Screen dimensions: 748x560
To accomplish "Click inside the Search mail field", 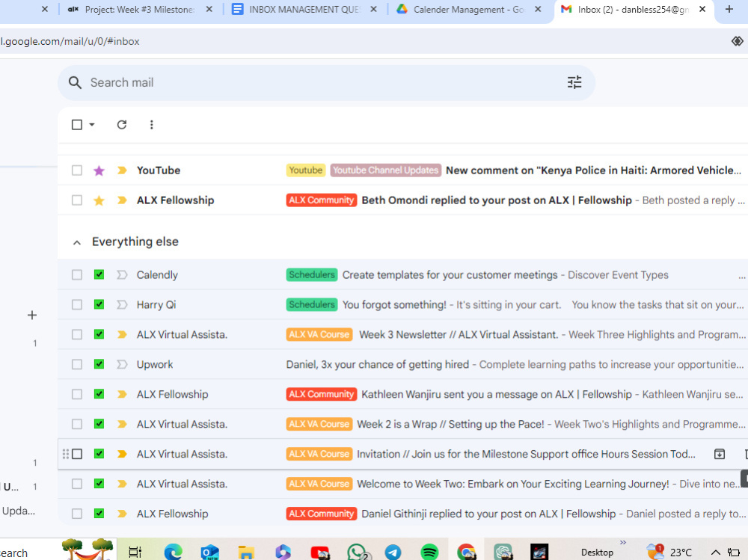I will [326, 82].
